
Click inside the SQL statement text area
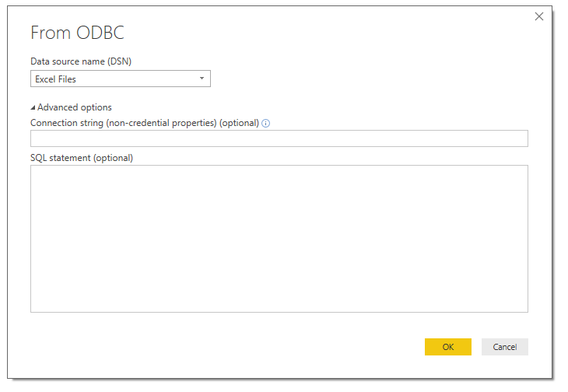point(279,239)
